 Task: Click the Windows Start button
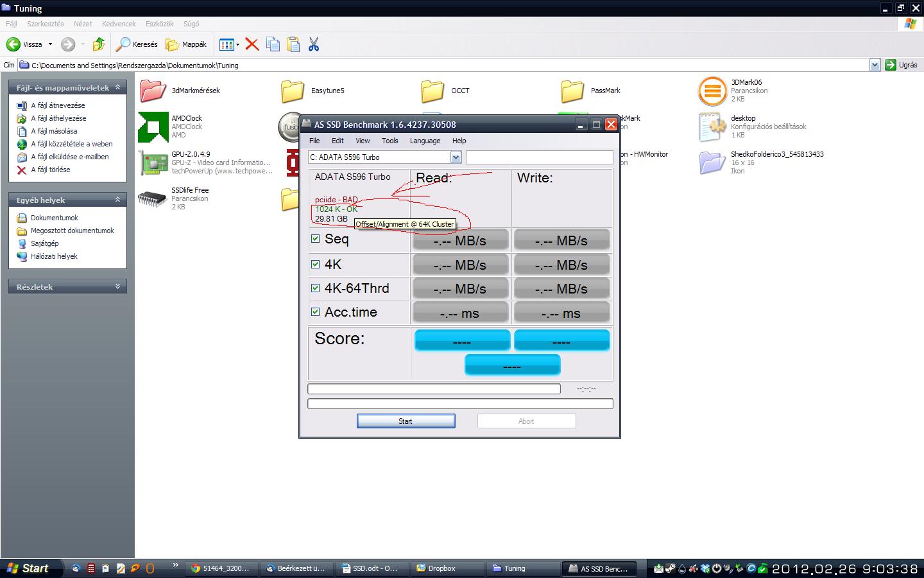[x=31, y=568]
